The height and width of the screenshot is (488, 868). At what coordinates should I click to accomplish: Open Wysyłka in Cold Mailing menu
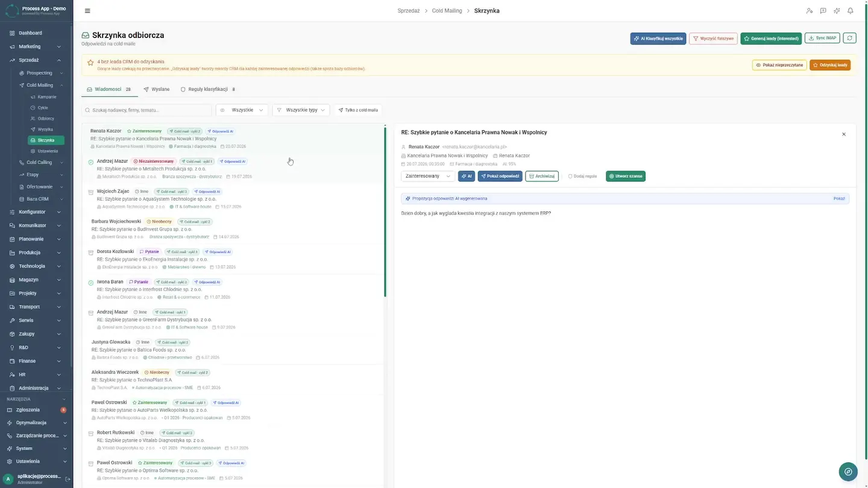point(46,130)
